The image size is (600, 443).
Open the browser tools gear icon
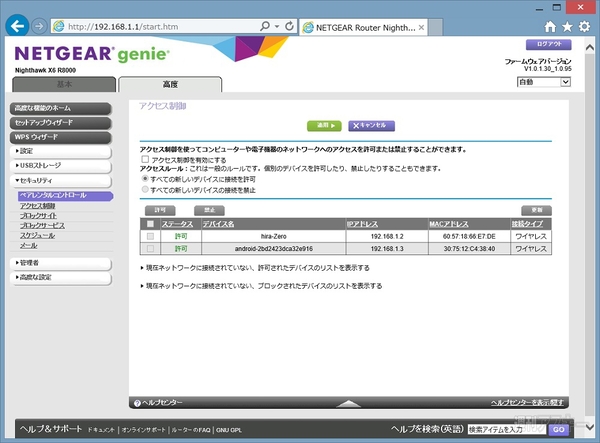586,25
